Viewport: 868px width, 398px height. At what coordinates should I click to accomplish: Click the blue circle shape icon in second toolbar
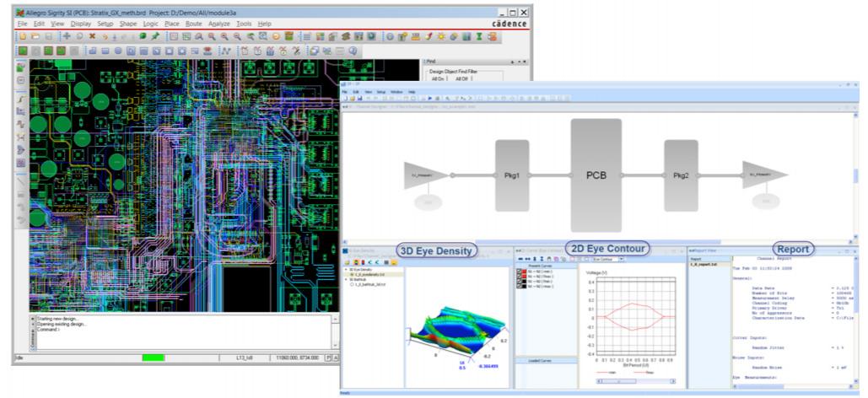pos(118,51)
